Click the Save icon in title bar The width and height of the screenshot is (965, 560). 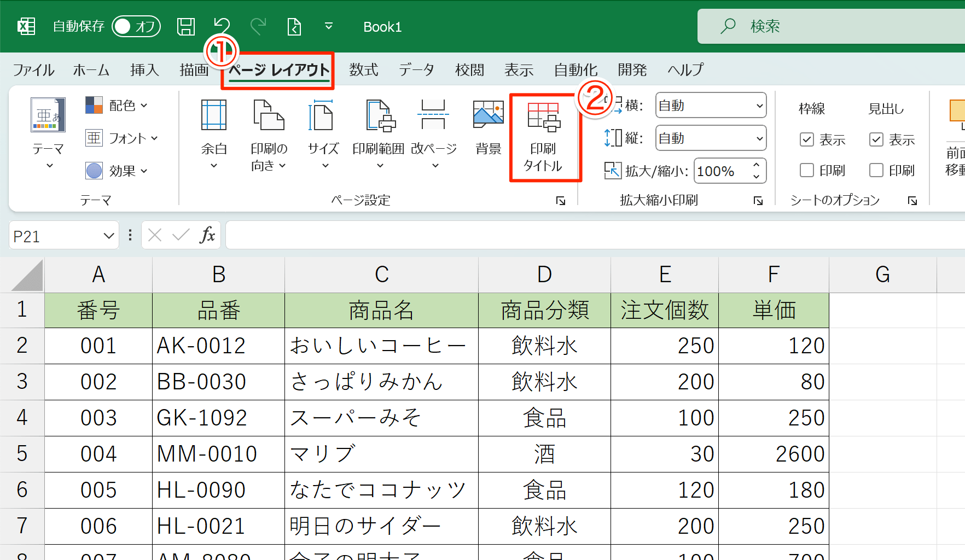tap(186, 26)
